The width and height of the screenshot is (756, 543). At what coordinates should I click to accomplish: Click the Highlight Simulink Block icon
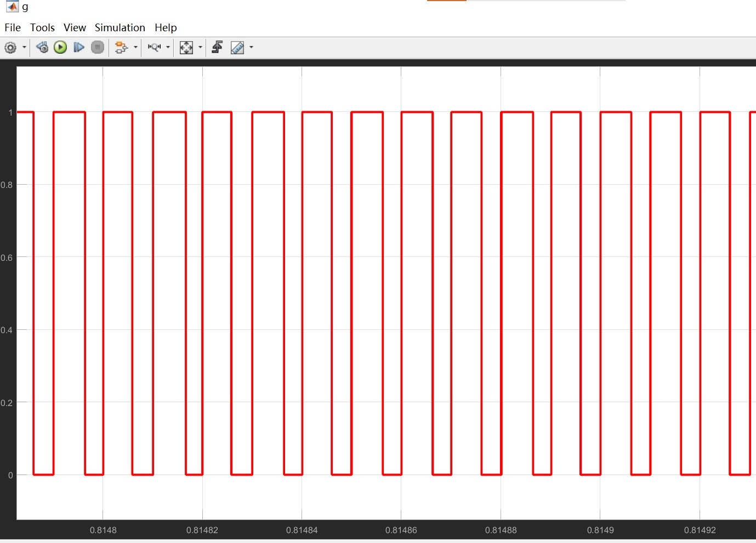click(121, 48)
